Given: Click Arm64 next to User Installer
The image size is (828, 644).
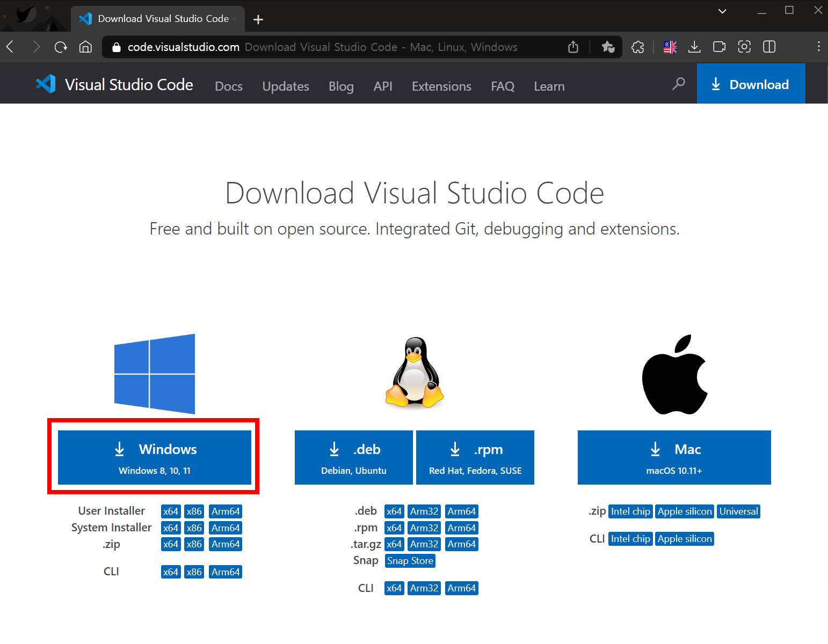Looking at the screenshot, I should pyautogui.click(x=226, y=511).
